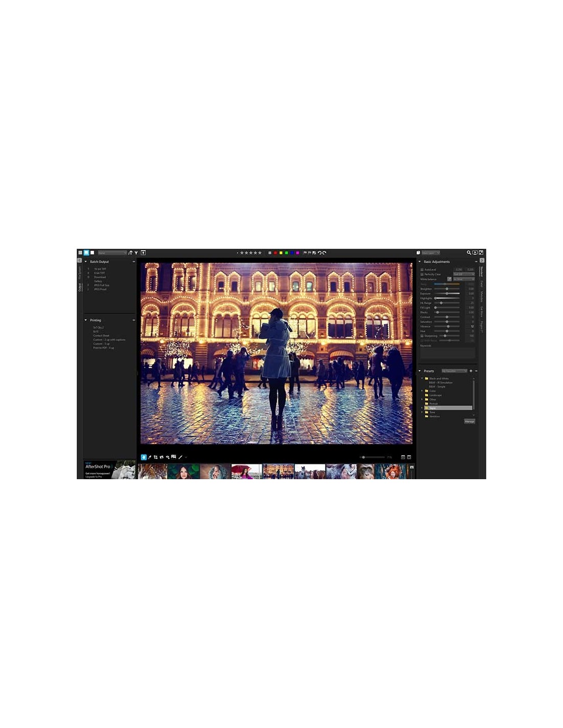Select Print to PDF - 4 up
This screenshot has width=563, height=728.
pyautogui.click(x=103, y=348)
